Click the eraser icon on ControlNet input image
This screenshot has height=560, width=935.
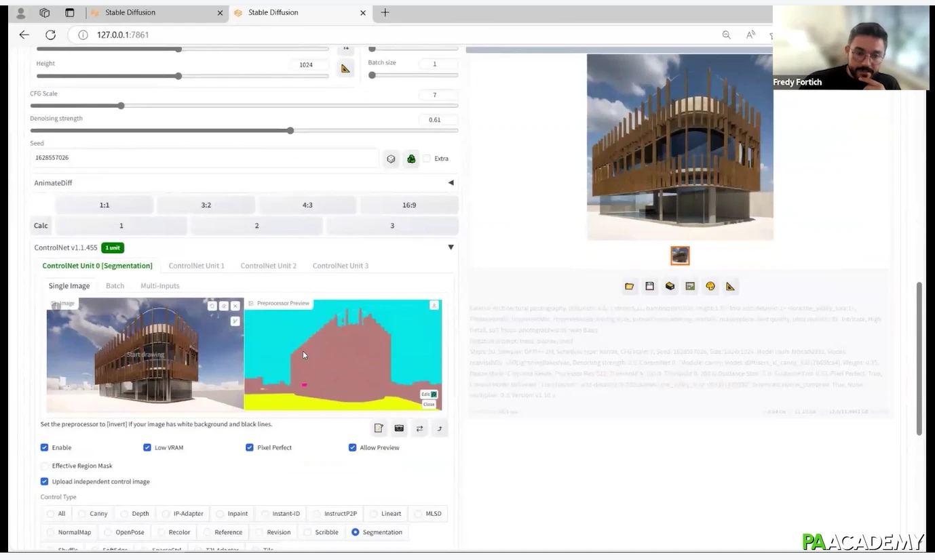(x=224, y=306)
